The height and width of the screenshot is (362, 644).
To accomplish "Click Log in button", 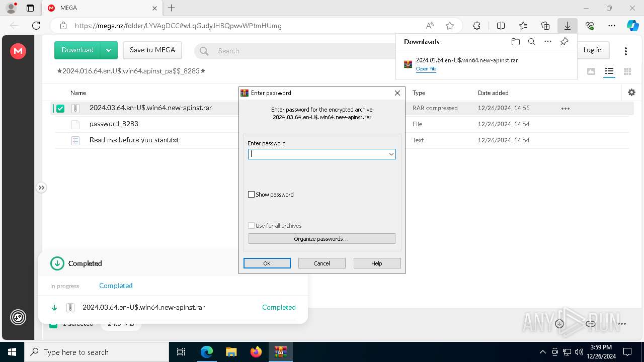I will tap(592, 50).
